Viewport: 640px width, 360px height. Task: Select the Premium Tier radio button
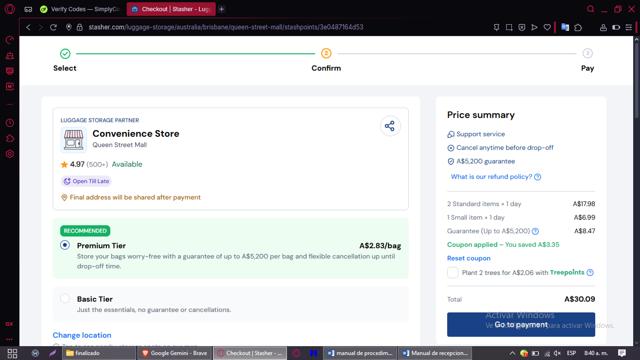click(x=65, y=245)
